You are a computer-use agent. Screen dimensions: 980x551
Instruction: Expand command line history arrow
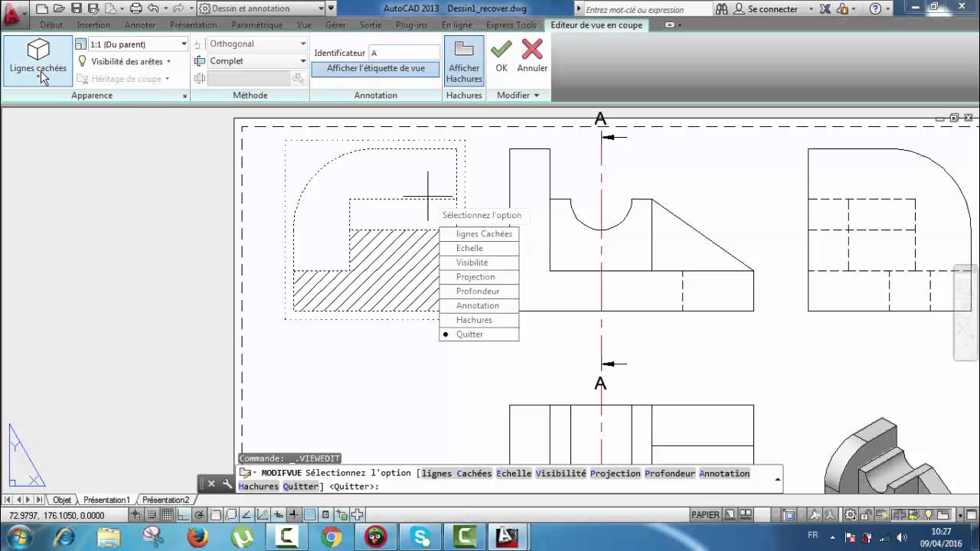point(778,480)
